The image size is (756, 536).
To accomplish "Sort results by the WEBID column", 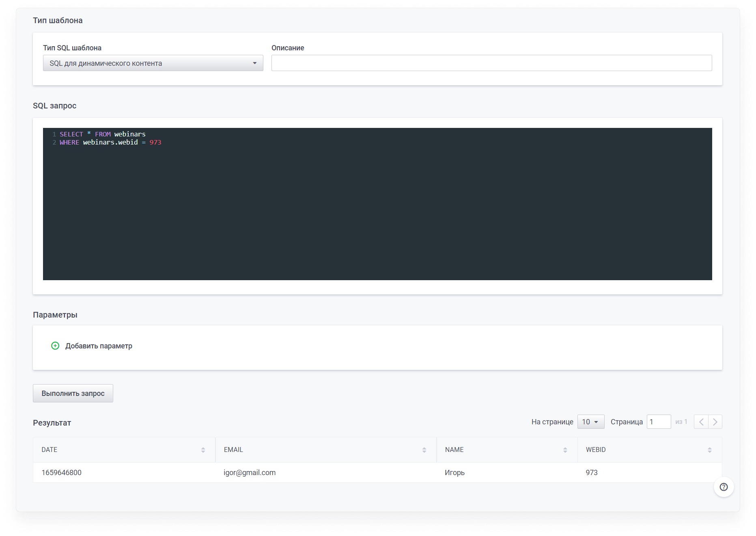I will [x=709, y=450].
